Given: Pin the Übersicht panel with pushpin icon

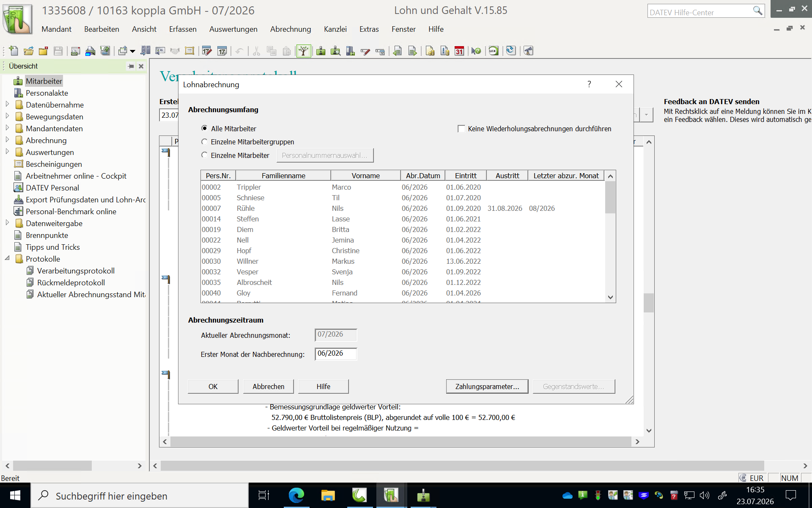Looking at the screenshot, I should point(131,66).
